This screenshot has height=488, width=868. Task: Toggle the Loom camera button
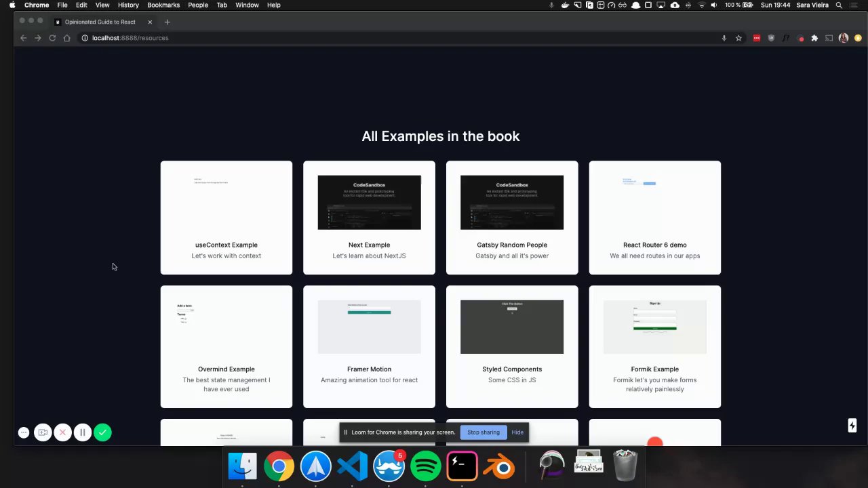coord(43,432)
